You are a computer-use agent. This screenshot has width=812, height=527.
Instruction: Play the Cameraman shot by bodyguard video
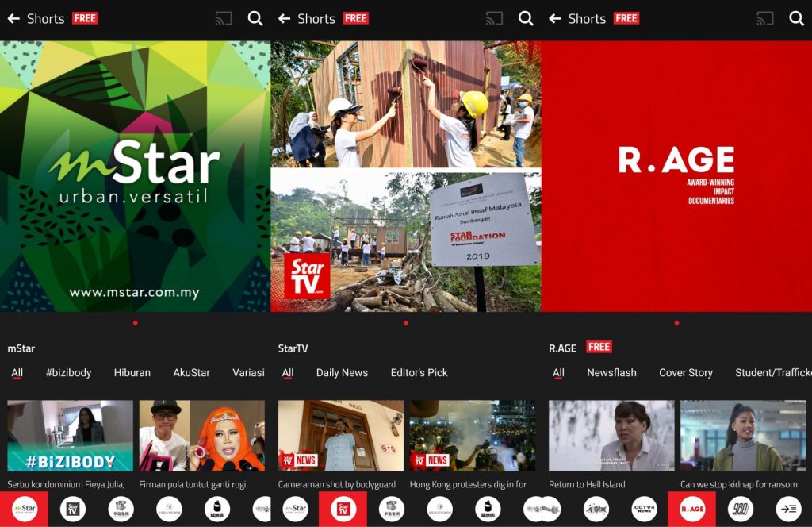(341, 435)
